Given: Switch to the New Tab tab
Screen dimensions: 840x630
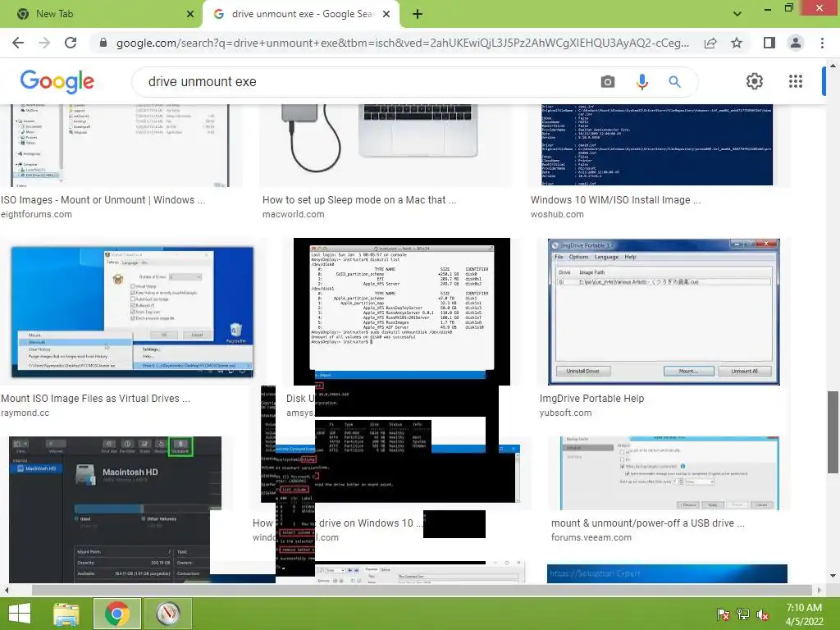Looking at the screenshot, I should click(102, 14).
